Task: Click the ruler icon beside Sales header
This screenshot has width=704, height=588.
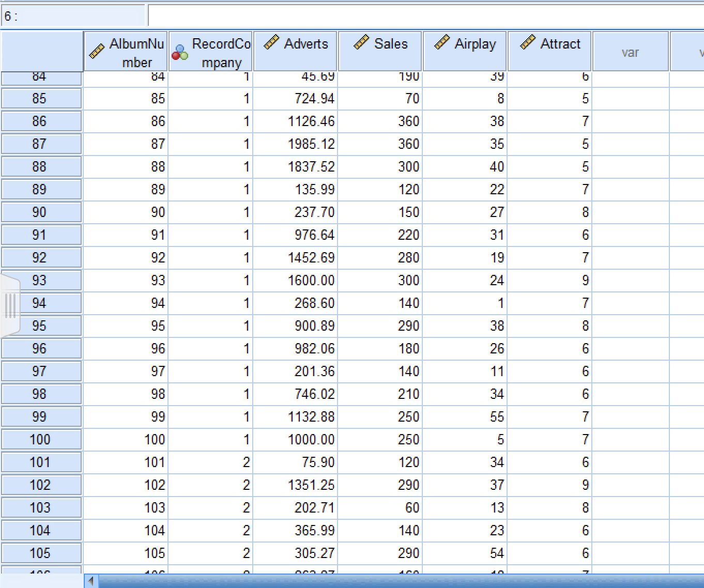Action: (x=361, y=42)
